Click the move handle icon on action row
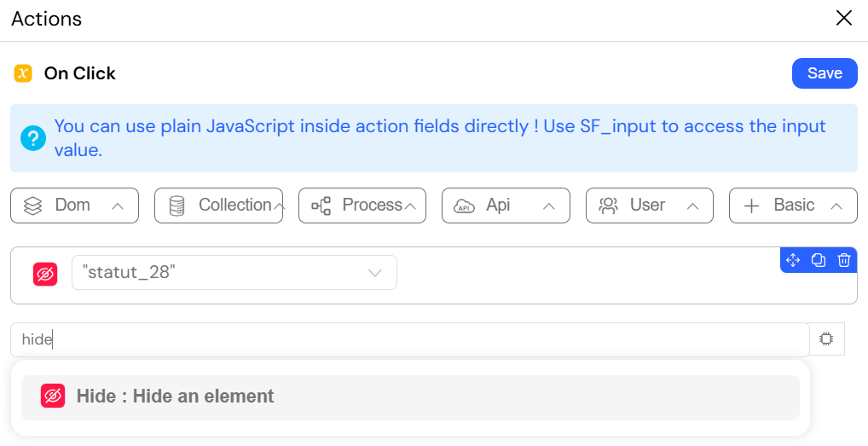 [793, 260]
